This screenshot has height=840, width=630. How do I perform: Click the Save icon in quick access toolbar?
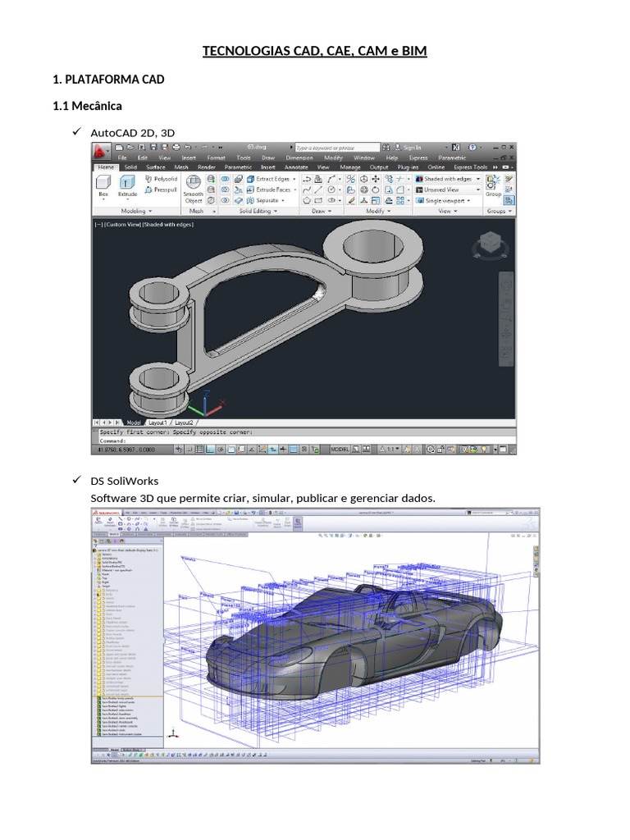[x=153, y=147]
